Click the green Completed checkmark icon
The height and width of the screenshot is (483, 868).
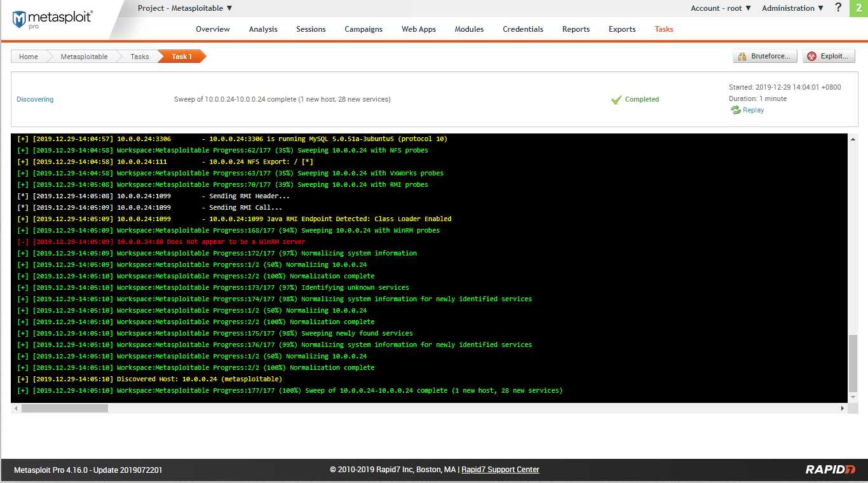click(616, 100)
